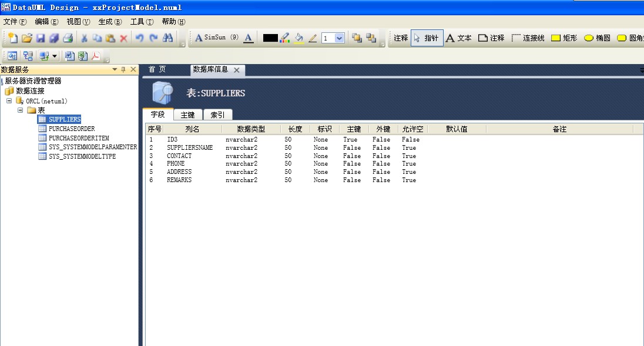
Task: Open the line width dropdown showing 1
Action: [x=339, y=38]
